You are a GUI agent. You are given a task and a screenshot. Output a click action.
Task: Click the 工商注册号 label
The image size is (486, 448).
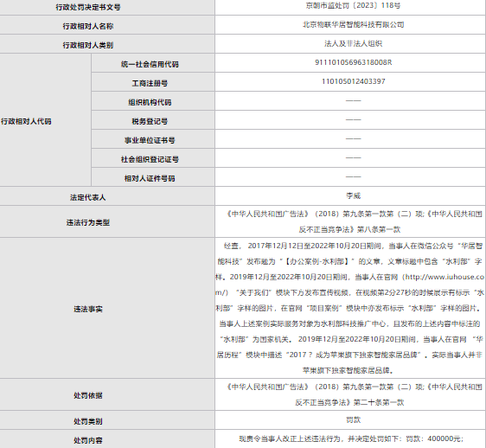tap(150, 83)
